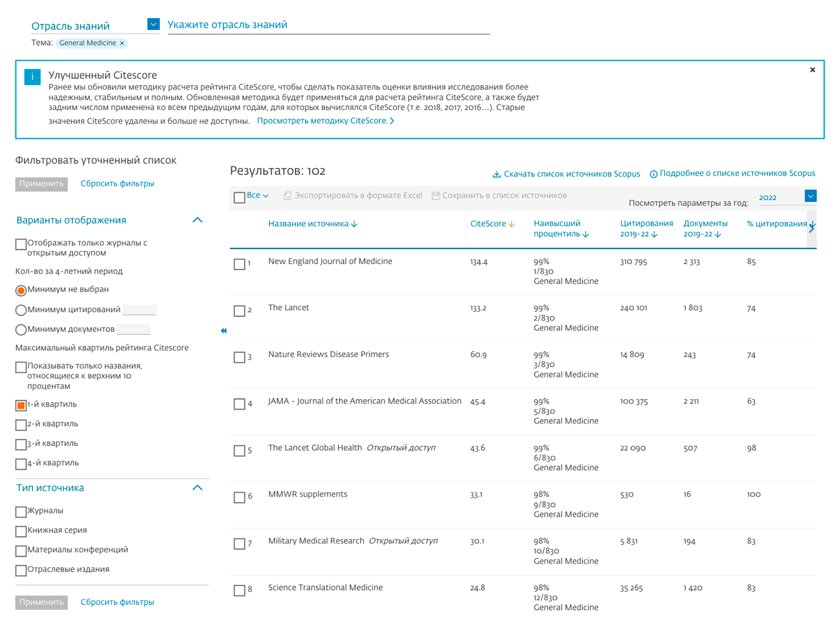Open New England Journal of Medicine source

(x=330, y=262)
